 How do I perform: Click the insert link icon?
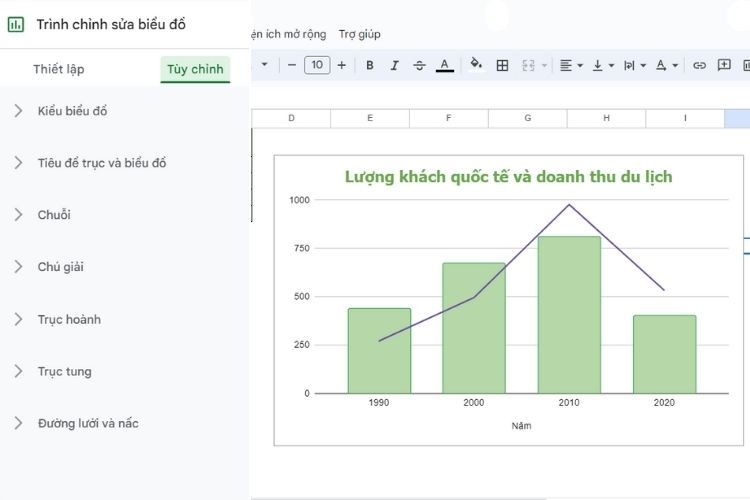click(x=699, y=66)
